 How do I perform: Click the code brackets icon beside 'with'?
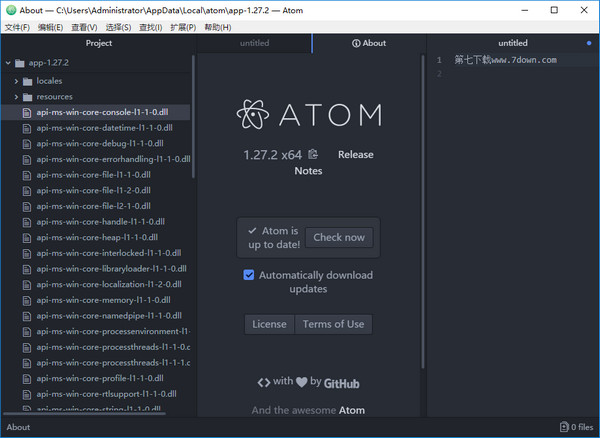263,381
